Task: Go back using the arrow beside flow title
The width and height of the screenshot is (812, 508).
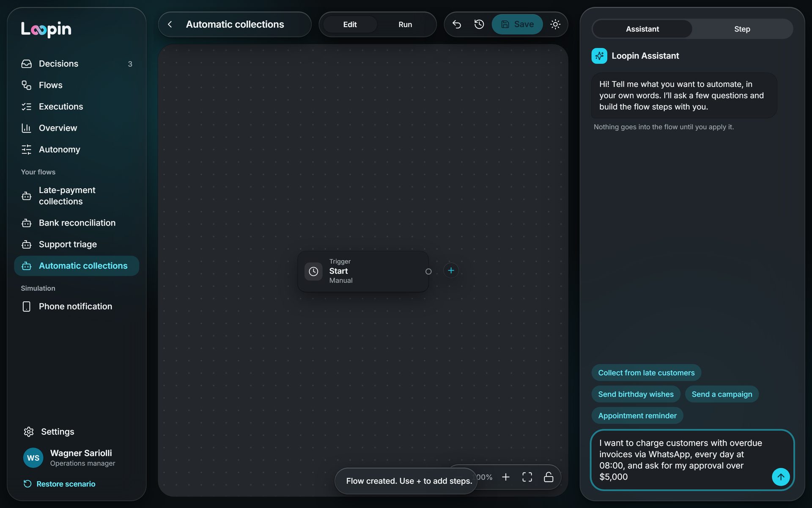Action: [170, 25]
